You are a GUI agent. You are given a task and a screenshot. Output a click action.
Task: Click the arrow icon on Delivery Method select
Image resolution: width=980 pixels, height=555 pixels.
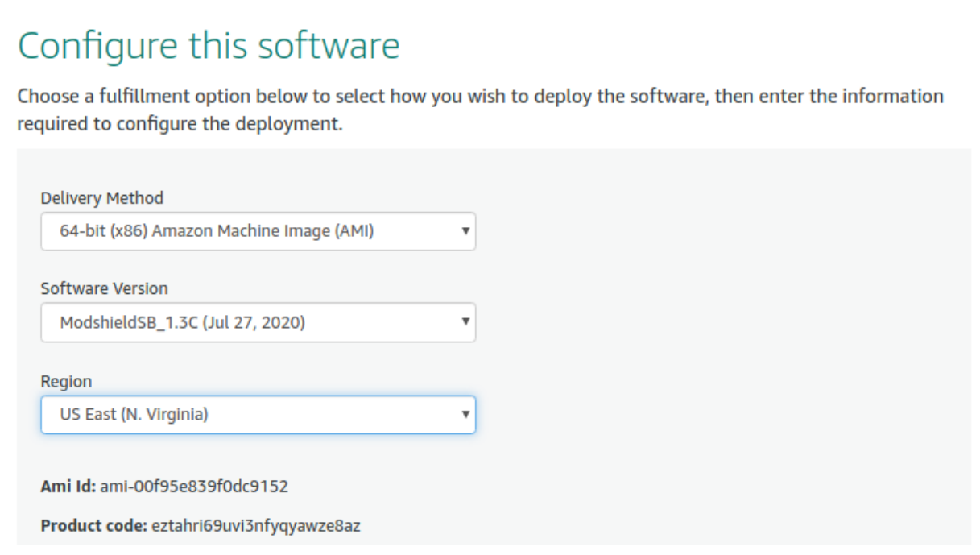pyautogui.click(x=465, y=231)
